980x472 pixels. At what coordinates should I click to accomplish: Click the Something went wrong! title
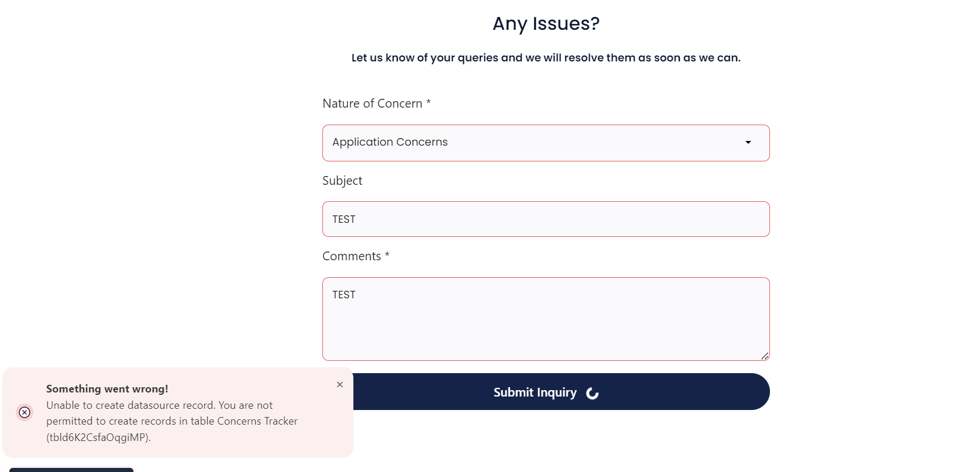click(107, 389)
